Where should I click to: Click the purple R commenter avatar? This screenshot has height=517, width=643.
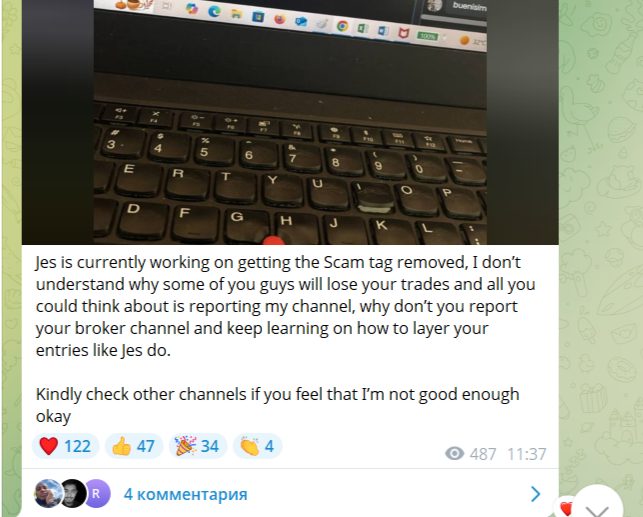[96, 493]
